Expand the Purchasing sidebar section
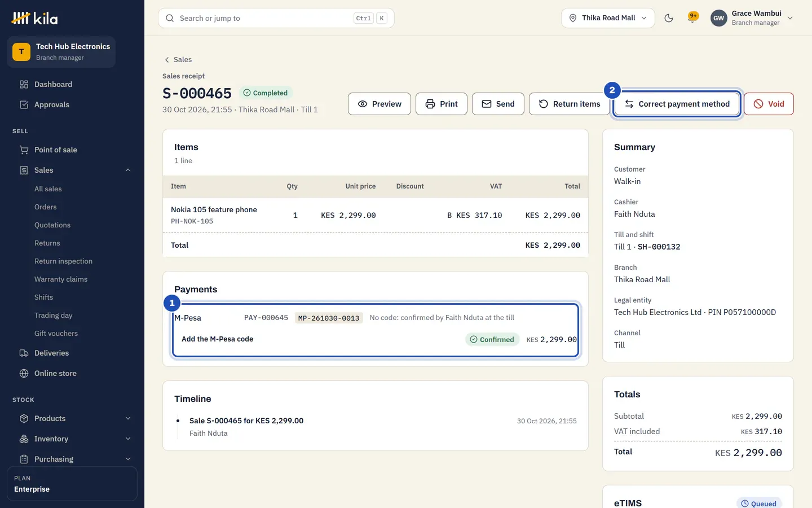Screen dimensions: 812x508 point(72,459)
